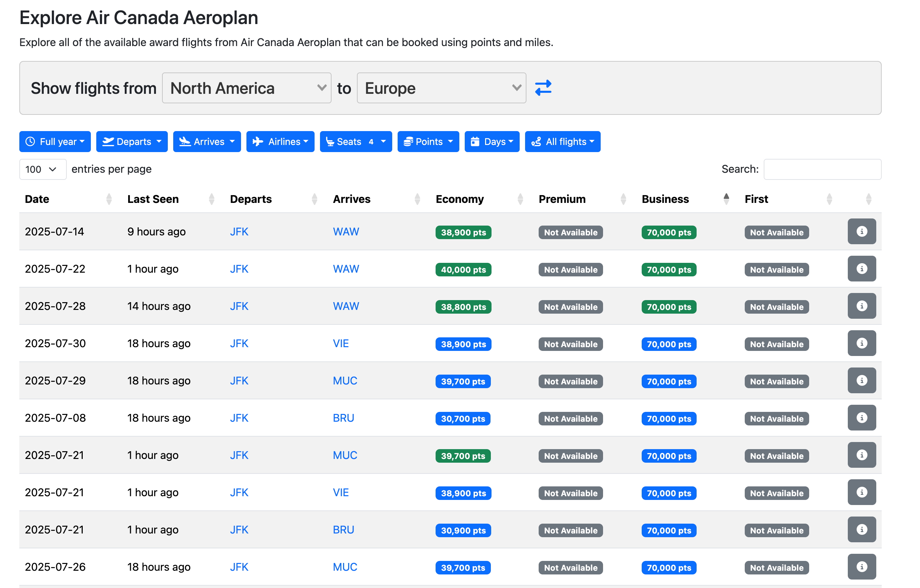Open VIE link in 2025-07-30 row

(341, 343)
